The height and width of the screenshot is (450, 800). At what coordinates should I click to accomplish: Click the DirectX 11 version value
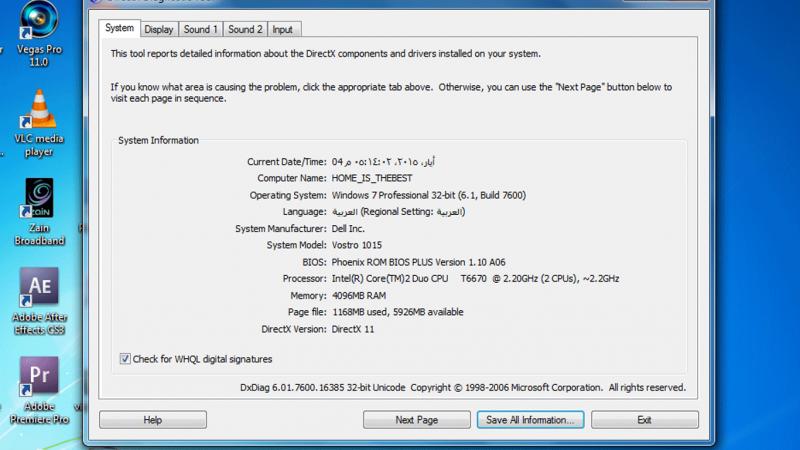click(353, 329)
